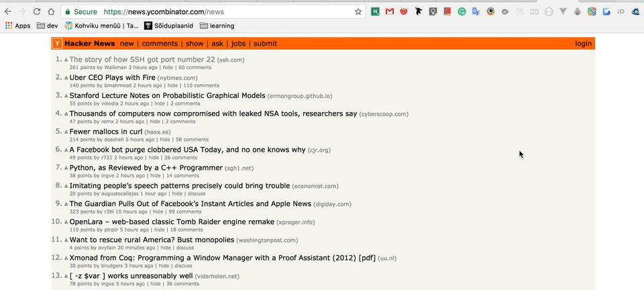Open the browser home page button
Image resolution: width=644 pixels, height=290 pixels.
tap(51, 12)
